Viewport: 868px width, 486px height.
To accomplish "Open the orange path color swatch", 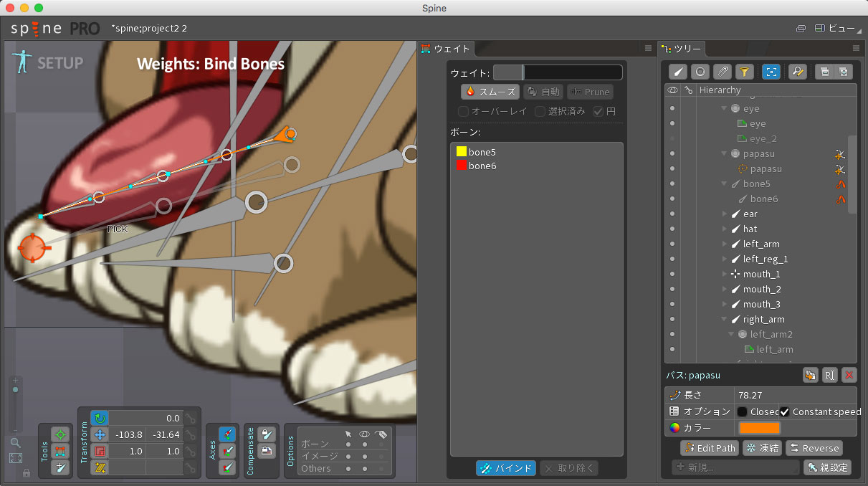I will (x=760, y=428).
